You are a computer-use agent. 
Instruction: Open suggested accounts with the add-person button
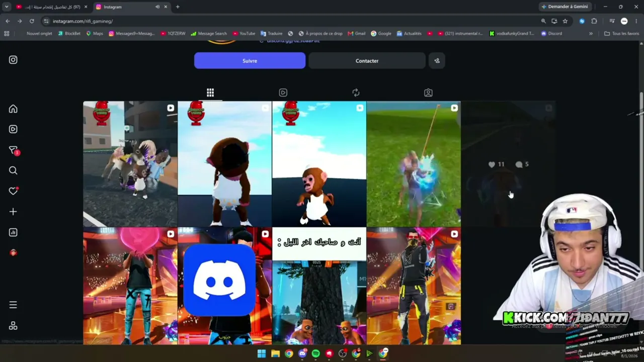437,61
